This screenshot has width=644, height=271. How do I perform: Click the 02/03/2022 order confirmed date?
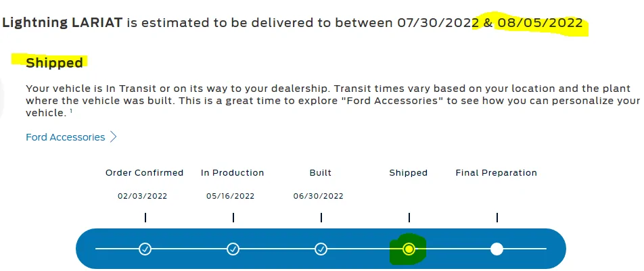point(142,197)
